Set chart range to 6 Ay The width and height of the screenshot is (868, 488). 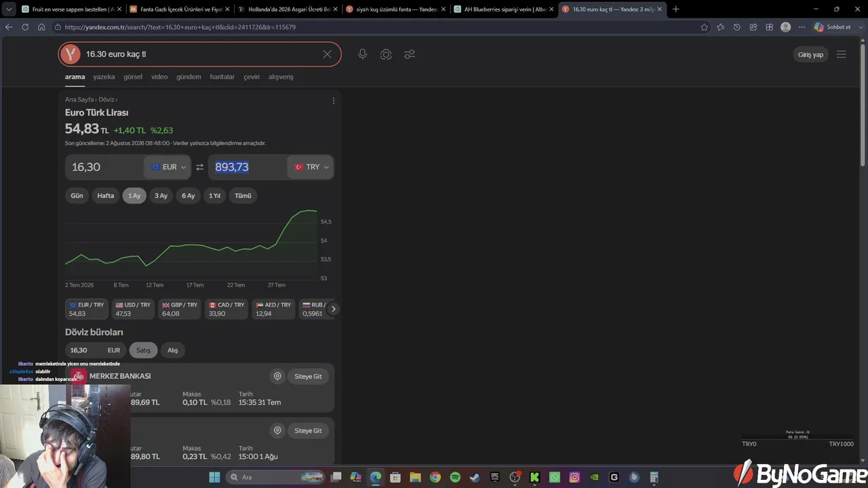(x=188, y=196)
